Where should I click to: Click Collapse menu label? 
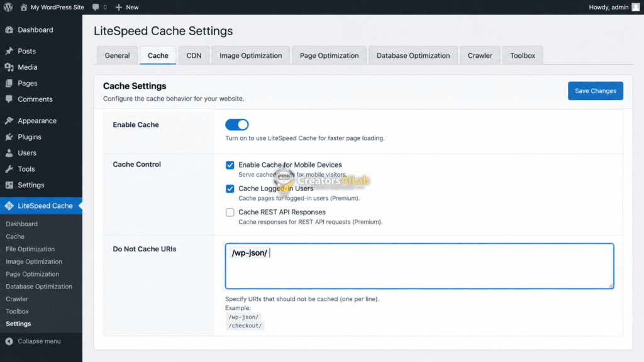coord(39,341)
